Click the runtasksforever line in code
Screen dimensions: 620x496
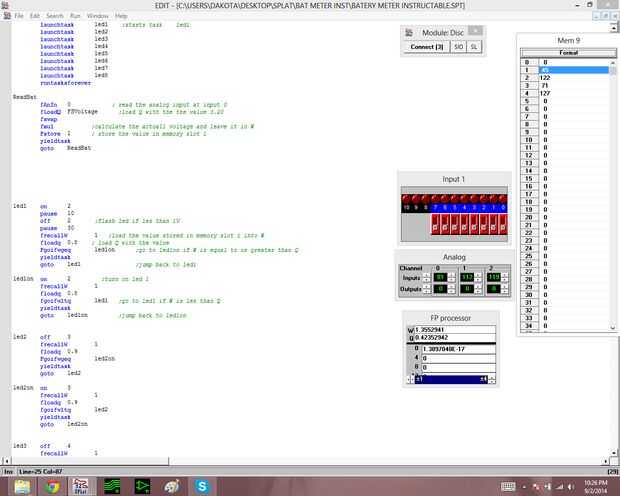(x=65, y=83)
